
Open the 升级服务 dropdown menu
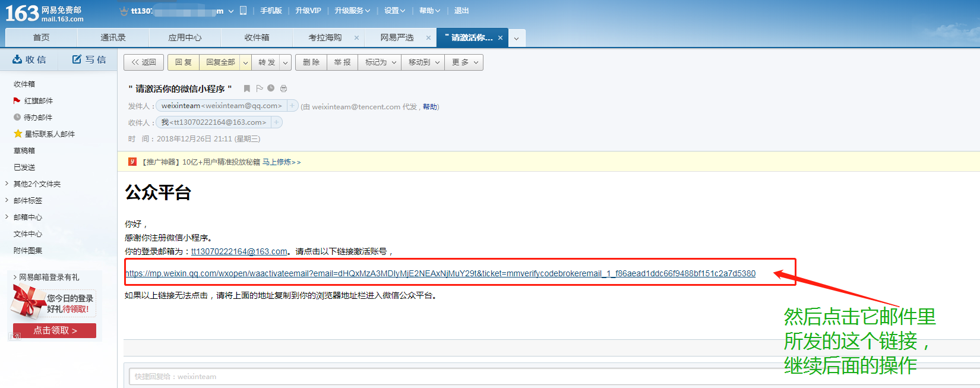[352, 11]
